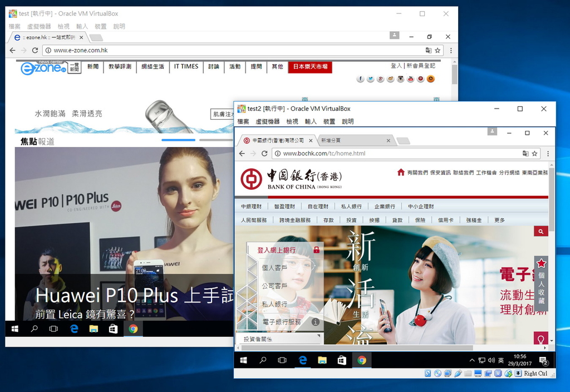
Task: Click info icon beside 電子銀行服務
Action: pos(316,322)
